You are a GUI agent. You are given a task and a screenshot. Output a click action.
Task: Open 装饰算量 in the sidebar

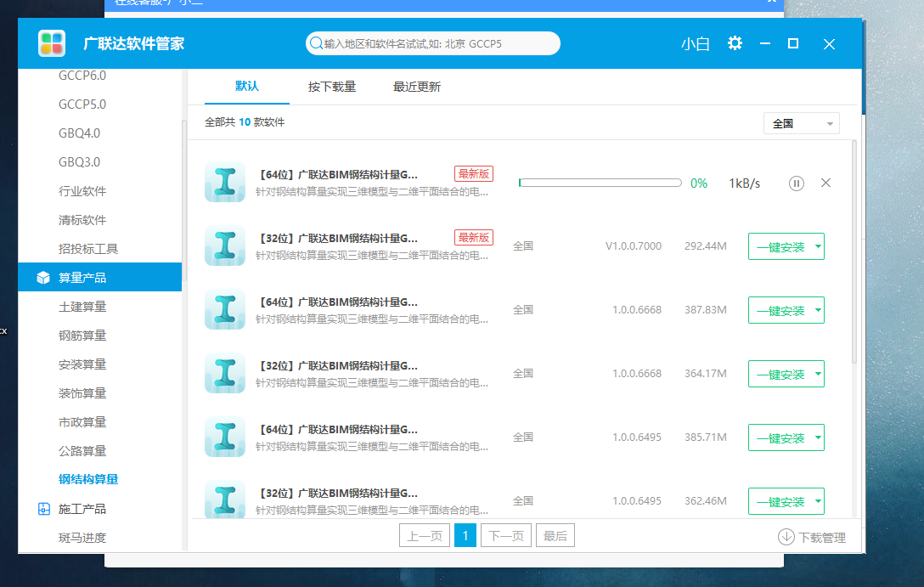coord(82,393)
